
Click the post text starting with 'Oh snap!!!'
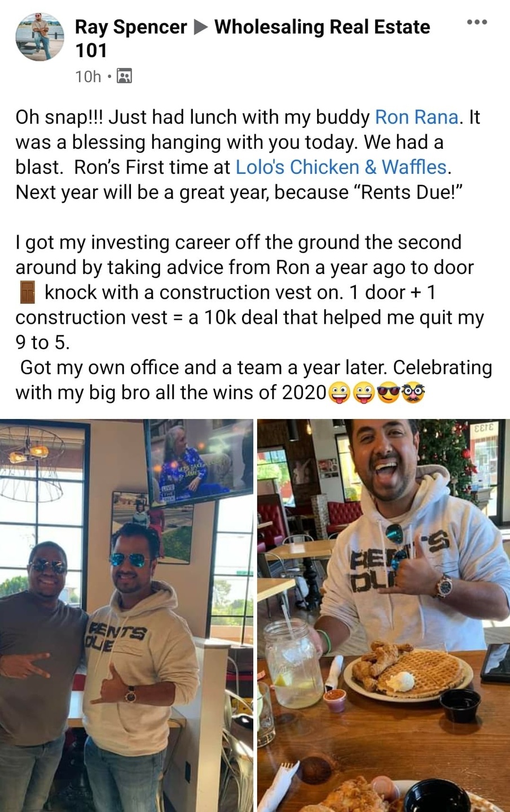(248, 155)
